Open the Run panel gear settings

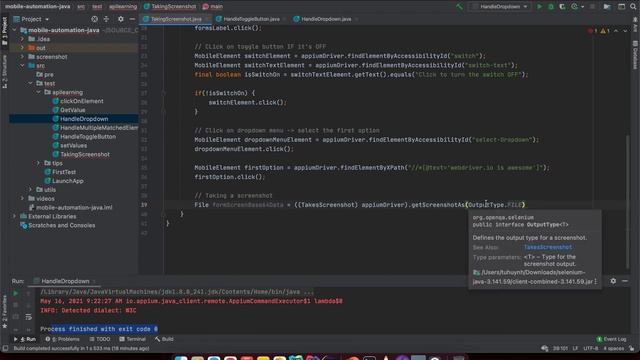(x=613, y=281)
